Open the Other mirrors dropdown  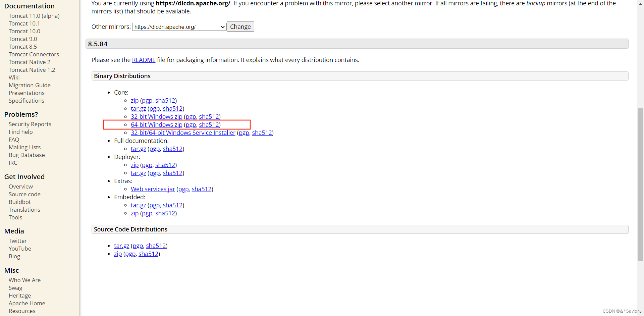pyautogui.click(x=179, y=27)
